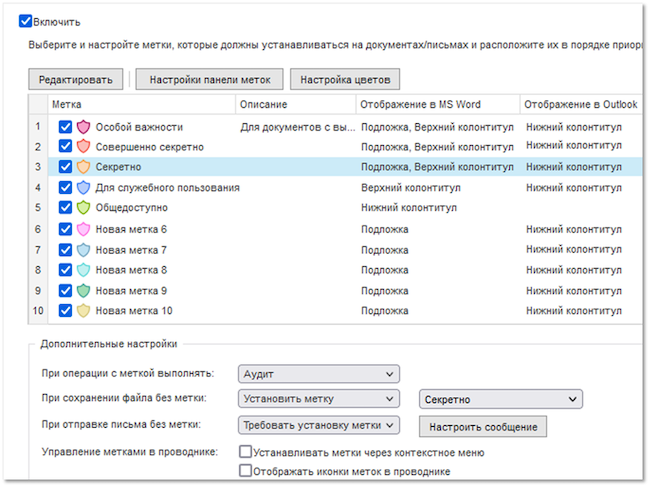Uncheck the Новая метка 9 row checkbox

(65, 290)
